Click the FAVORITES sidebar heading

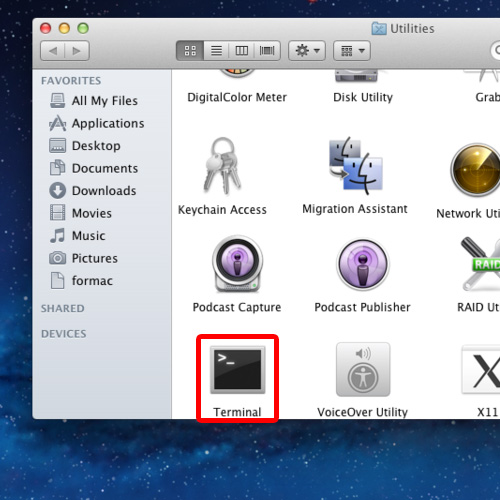(71, 81)
